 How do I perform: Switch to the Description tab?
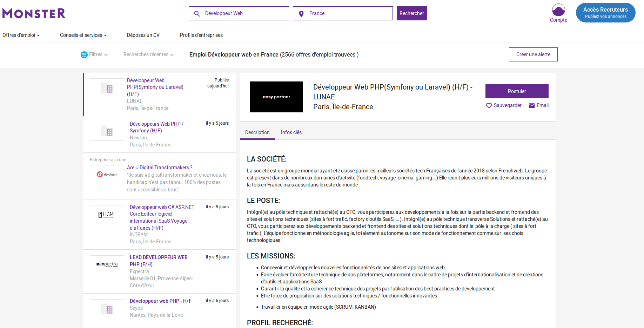pyautogui.click(x=257, y=132)
